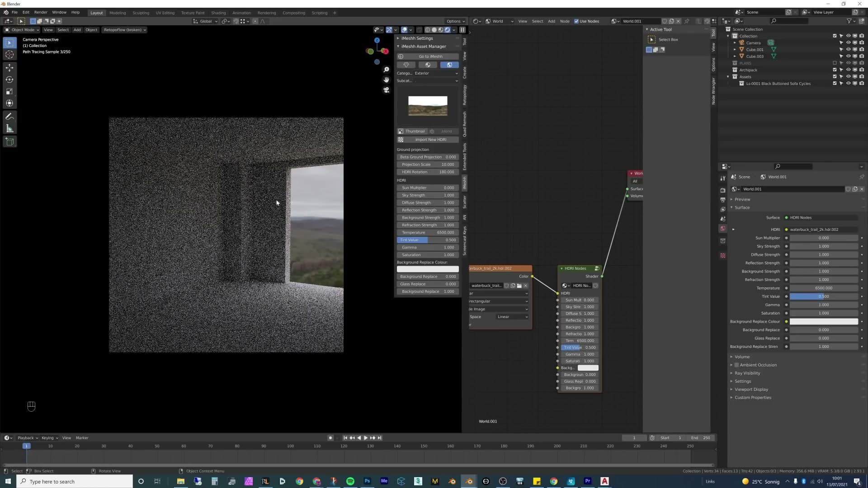Open the Playback dropdown in timeline
Image resolution: width=868 pixels, height=488 pixels.
28,438
